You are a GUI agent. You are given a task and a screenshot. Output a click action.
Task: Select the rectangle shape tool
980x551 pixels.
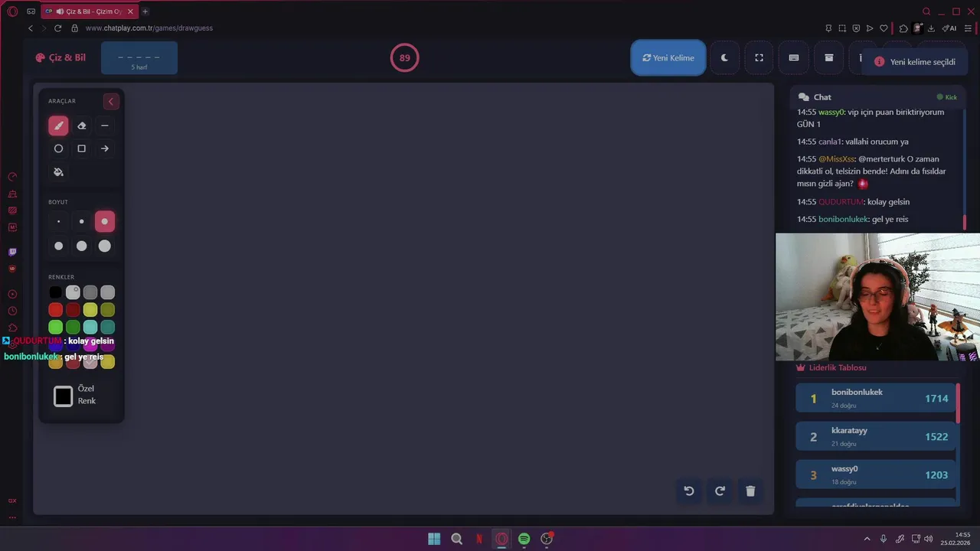point(82,148)
